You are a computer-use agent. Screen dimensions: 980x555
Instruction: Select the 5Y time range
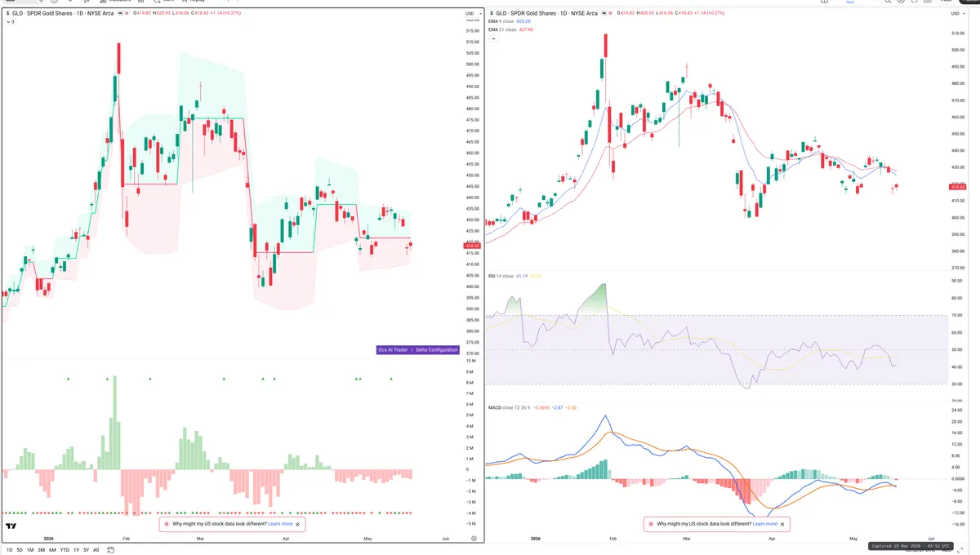point(87,549)
